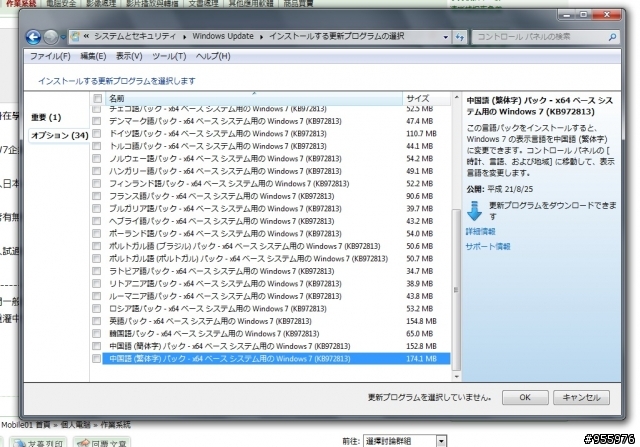Click the control panel search field

click(x=545, y=37)
